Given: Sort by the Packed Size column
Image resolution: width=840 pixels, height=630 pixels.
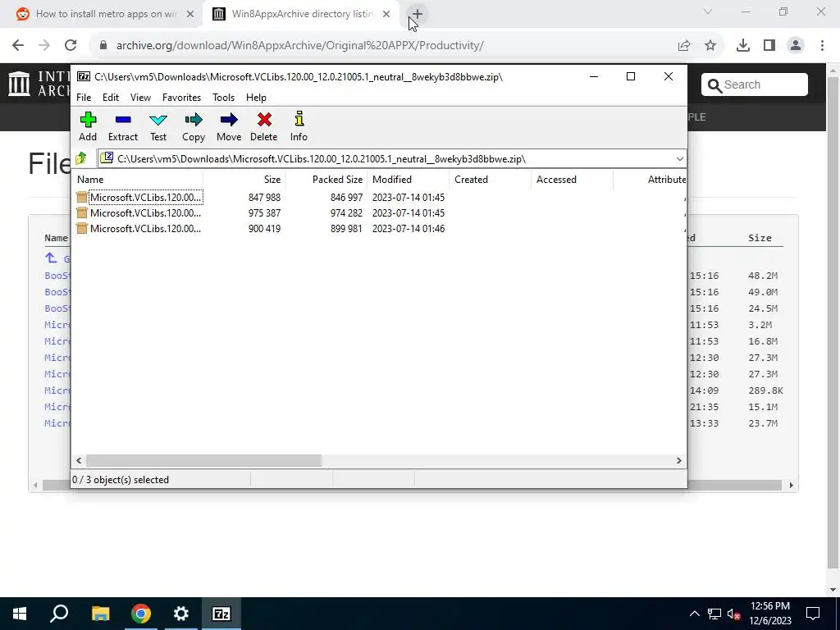Looking at the screenshot, I should pyautogui.click(x=326, y=180).
